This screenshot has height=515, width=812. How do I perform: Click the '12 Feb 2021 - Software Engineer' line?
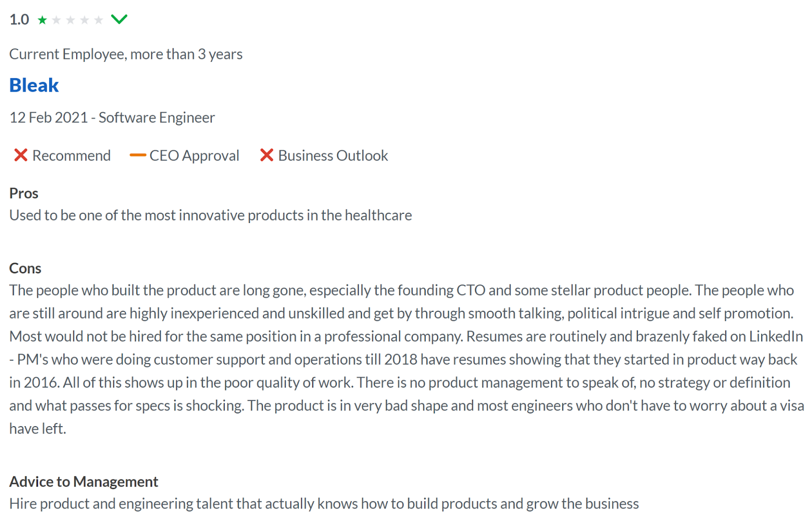pyautogui.click(x=112, y=117)
